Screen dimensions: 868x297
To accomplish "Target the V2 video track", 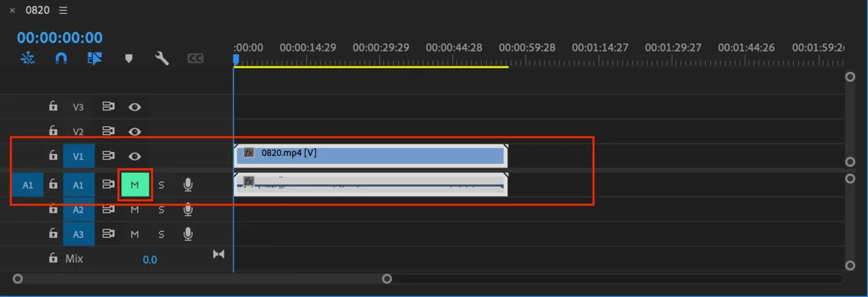I will tap(79, 132).
